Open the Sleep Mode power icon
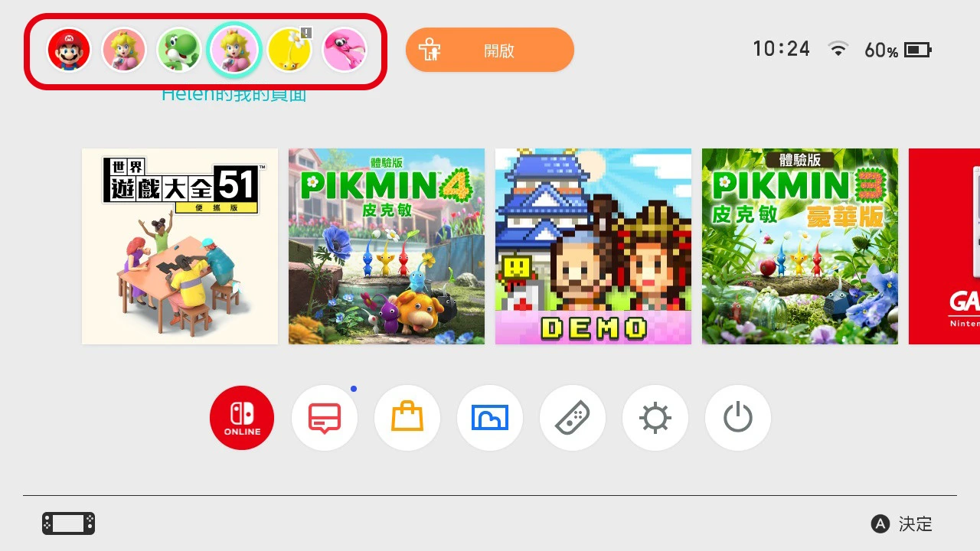This screenshot has width=980, height=551. click(x=738, y=418)
